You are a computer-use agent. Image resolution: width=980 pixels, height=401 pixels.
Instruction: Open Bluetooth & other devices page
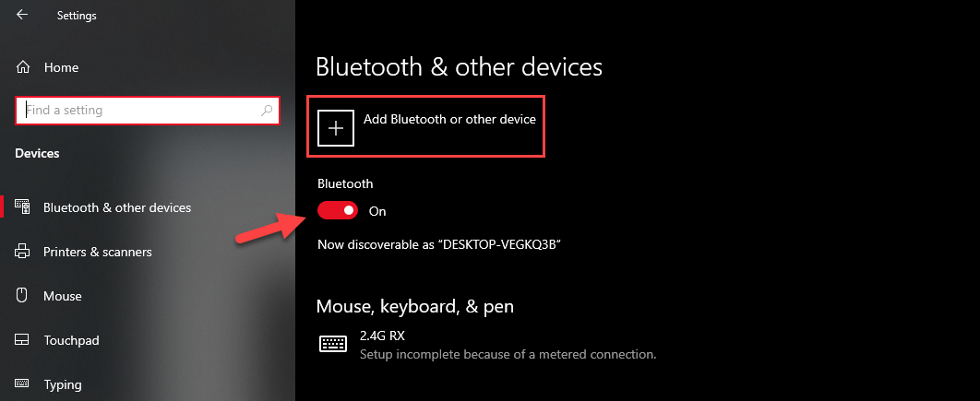[117, 207]
